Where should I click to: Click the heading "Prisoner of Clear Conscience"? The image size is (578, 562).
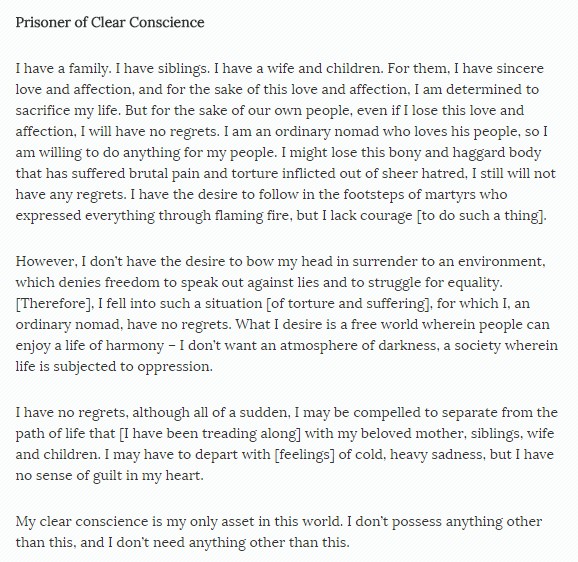[x=110, y=22]
